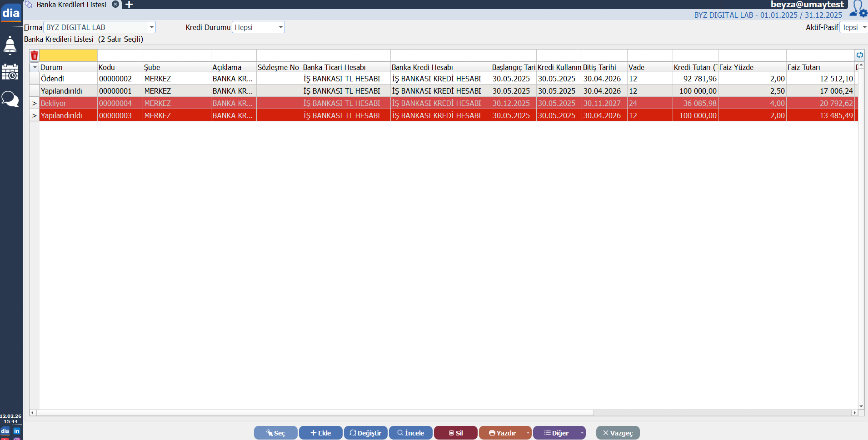Open the Kredi Durumu dropdown

click(x=280, y=27)
